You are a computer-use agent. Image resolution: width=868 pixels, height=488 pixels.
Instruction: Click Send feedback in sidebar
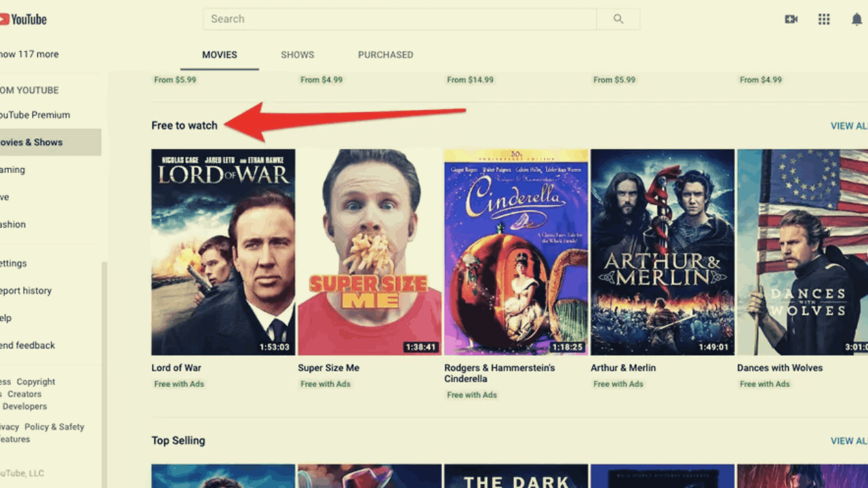coord(28,345)
